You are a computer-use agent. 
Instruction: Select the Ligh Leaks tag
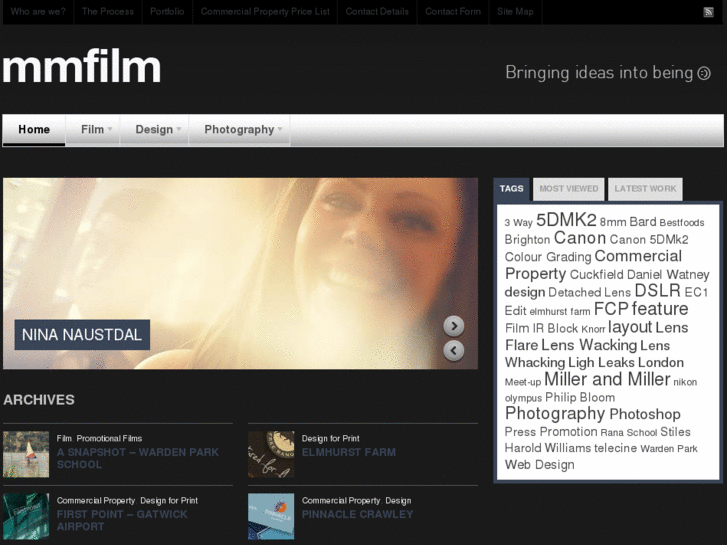(601, 362)
